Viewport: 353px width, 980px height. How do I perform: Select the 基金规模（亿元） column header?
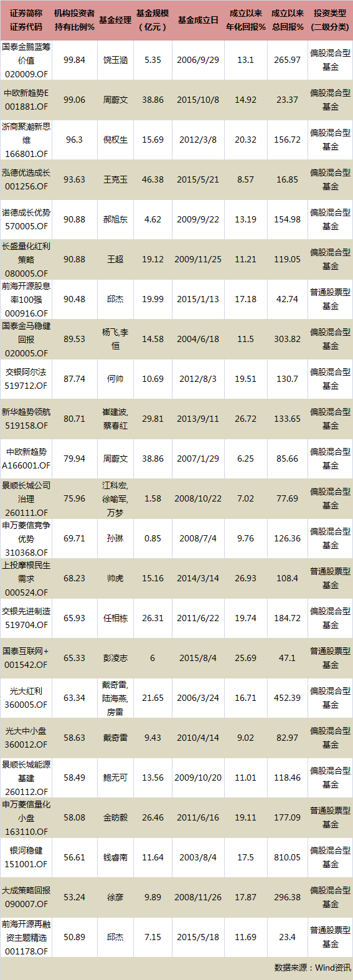pyautogui.click(x=153, y=20)
